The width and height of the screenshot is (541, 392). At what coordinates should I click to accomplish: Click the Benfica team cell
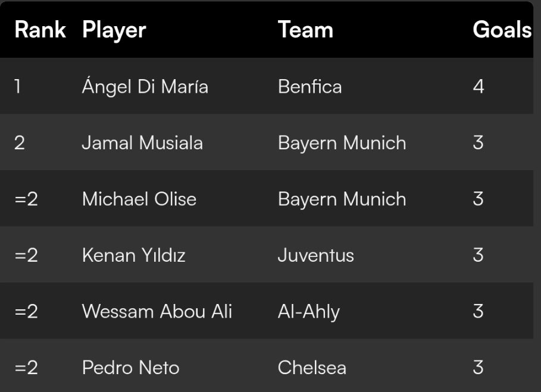pos(310,86)
